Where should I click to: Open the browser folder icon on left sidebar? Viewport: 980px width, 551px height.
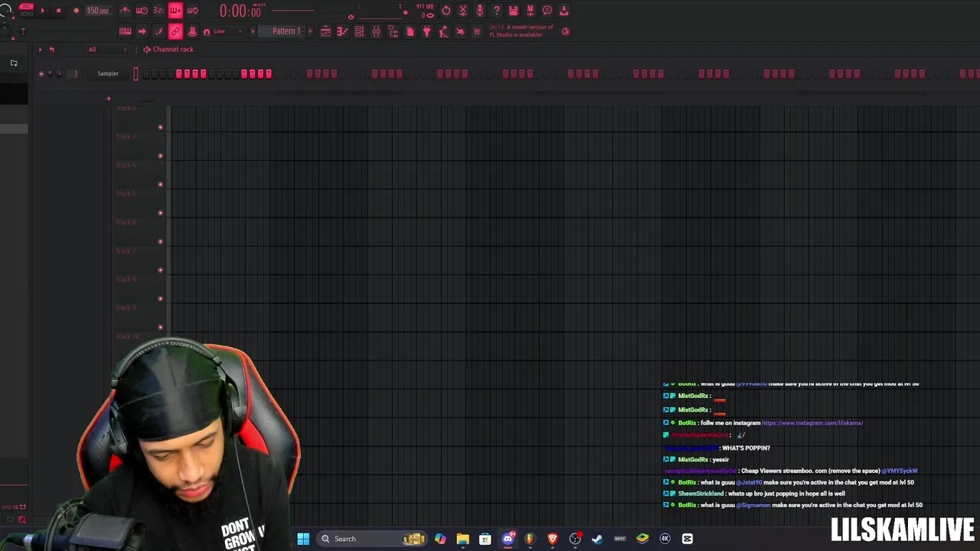14,63
